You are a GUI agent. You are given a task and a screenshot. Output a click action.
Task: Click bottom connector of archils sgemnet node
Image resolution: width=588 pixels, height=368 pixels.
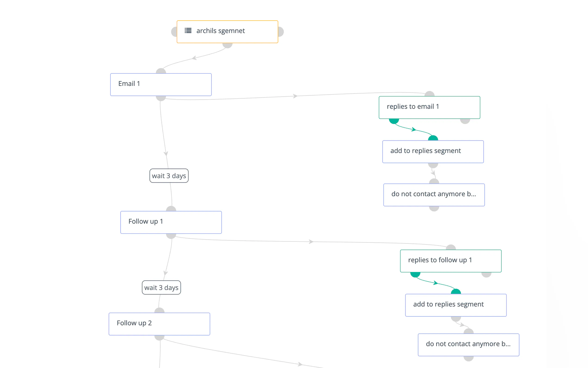click(x=227, y=45)
